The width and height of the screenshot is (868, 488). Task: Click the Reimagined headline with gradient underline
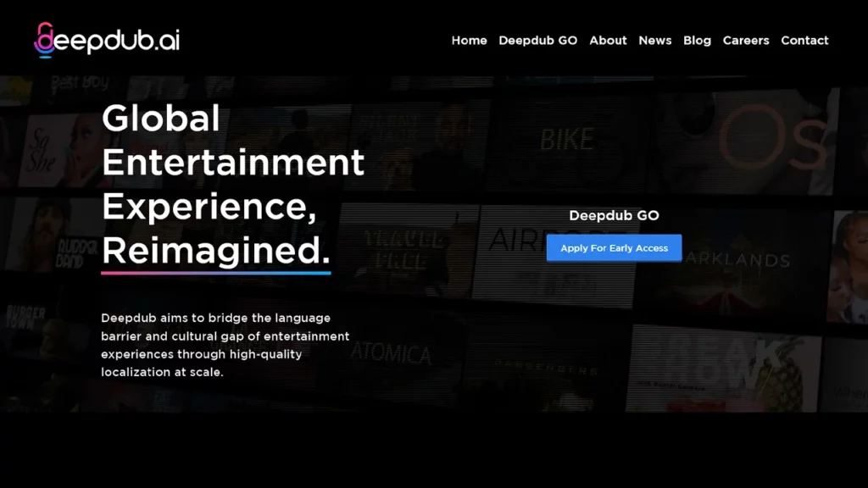click(x=215, y=251)
